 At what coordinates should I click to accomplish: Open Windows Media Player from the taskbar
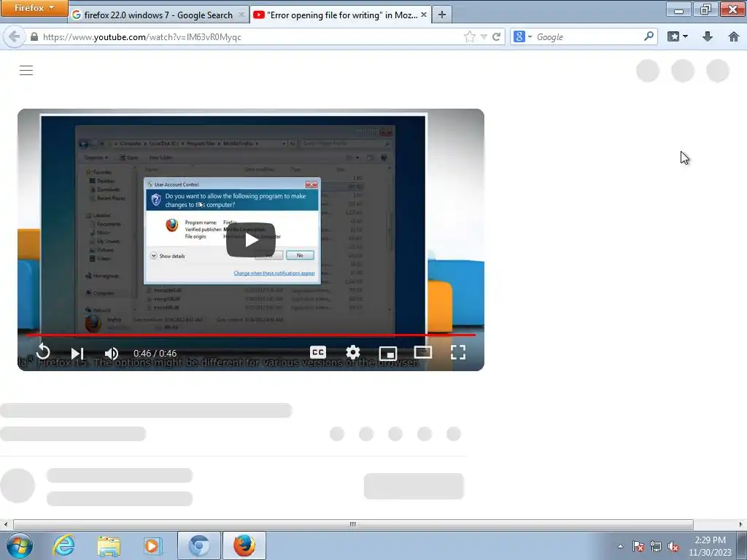153,545
